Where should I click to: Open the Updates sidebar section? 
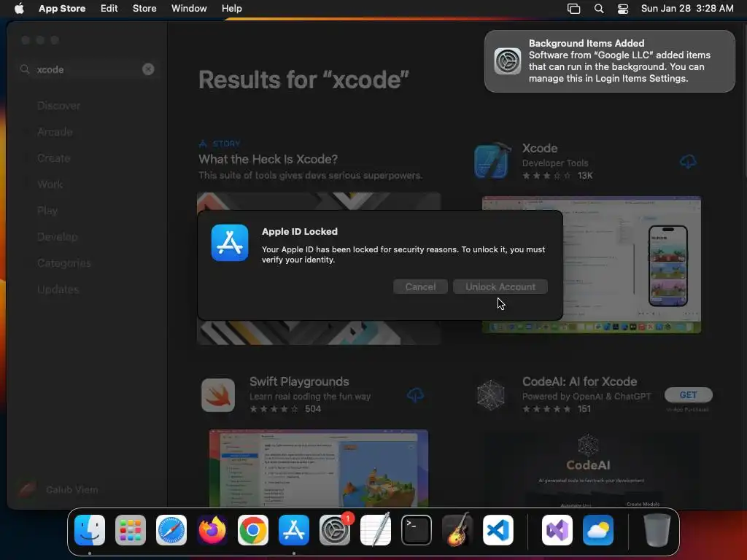pos(58,289)
